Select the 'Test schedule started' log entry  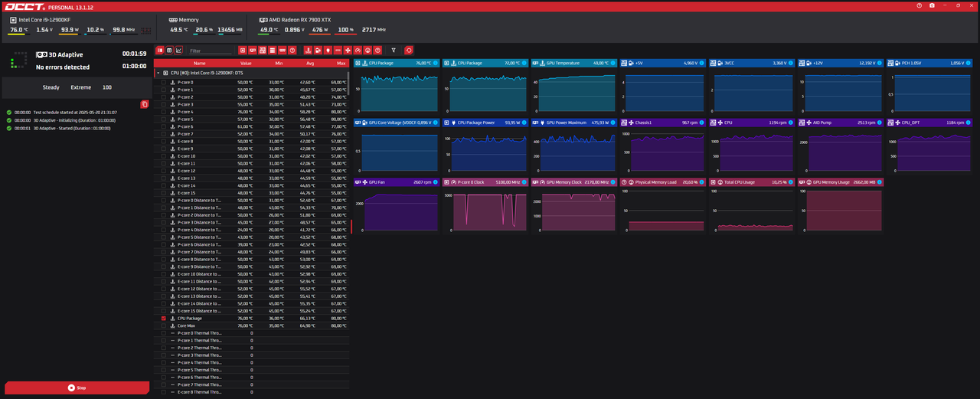[61, 113]
